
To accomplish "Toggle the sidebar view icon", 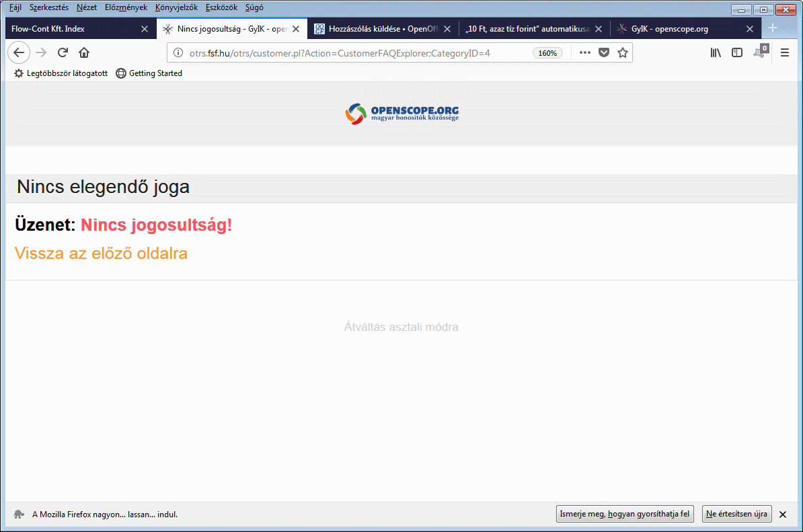I will [737, 53].
